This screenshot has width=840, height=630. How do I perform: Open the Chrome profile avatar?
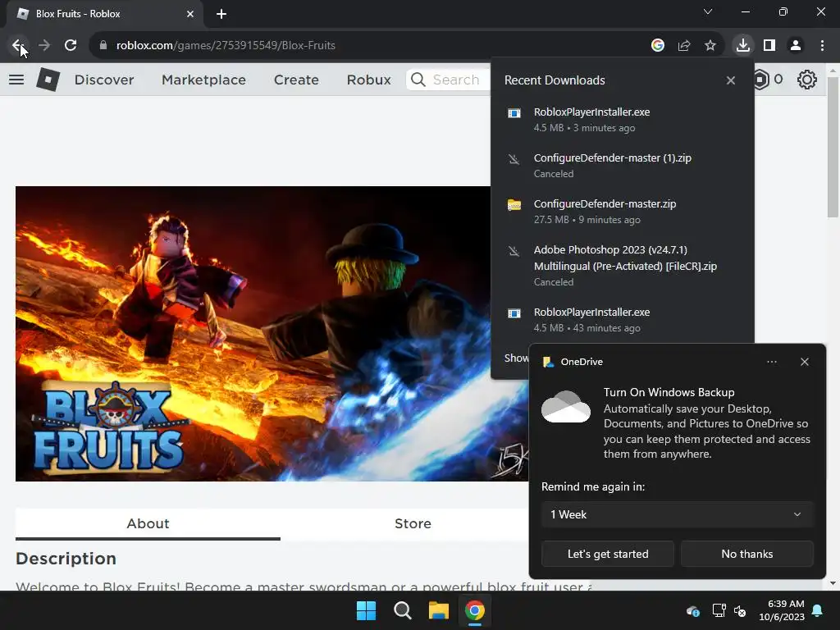coord(796,46)
